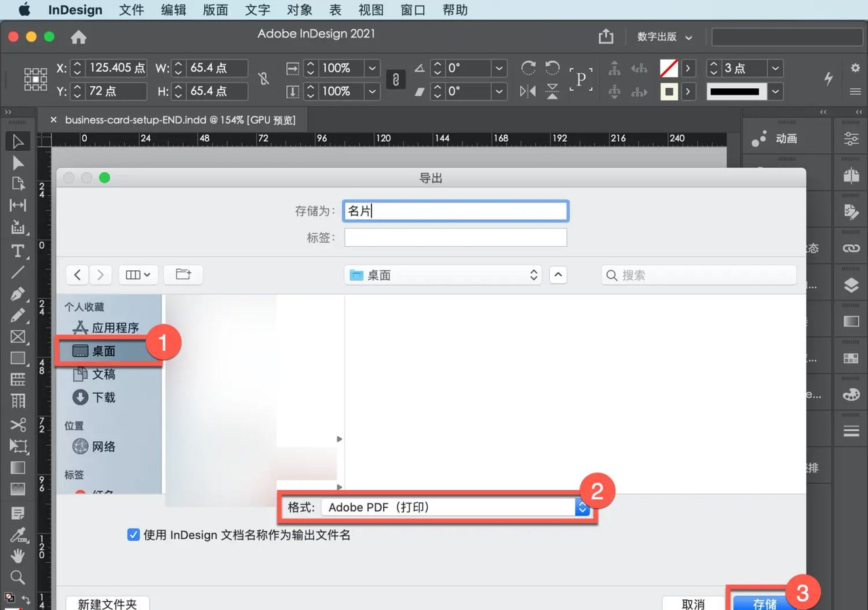This screenshot has width=868, height=610.
Task: Open the Stroke panel icon
Action: (850, 430)
